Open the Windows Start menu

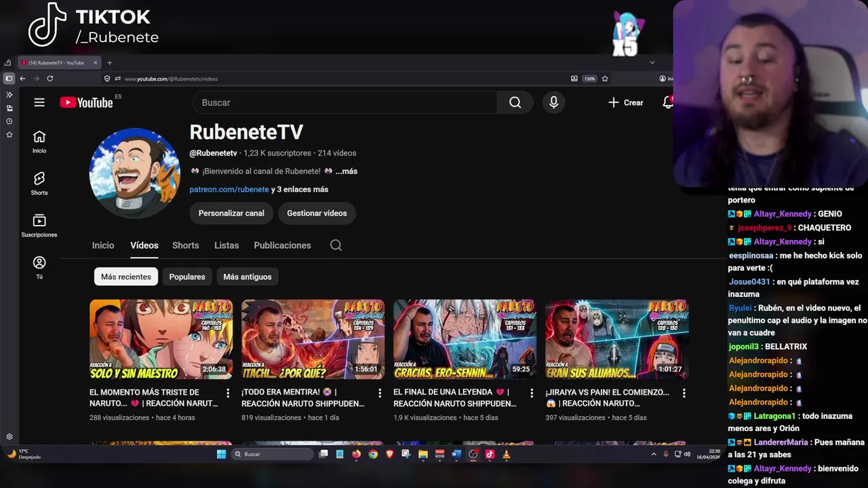[x=221, y=454]
